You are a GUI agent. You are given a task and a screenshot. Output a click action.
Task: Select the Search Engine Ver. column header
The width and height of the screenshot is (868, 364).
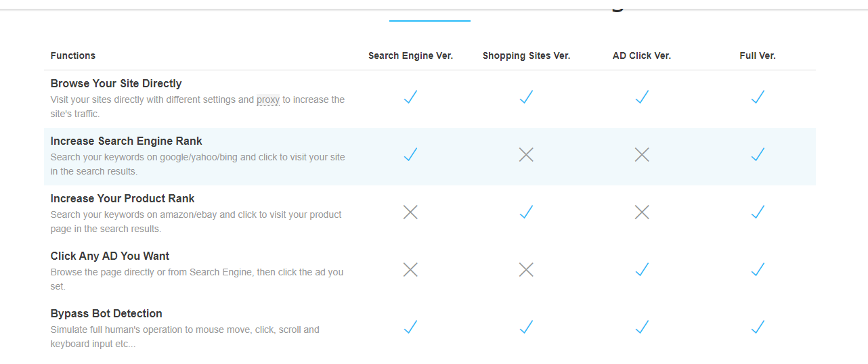tap(410, 55)
